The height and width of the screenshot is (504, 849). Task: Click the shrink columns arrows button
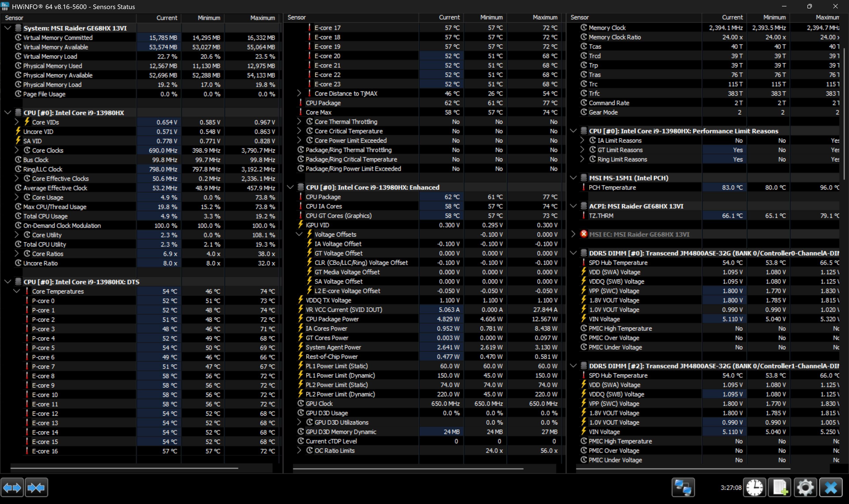click(36, 488)
